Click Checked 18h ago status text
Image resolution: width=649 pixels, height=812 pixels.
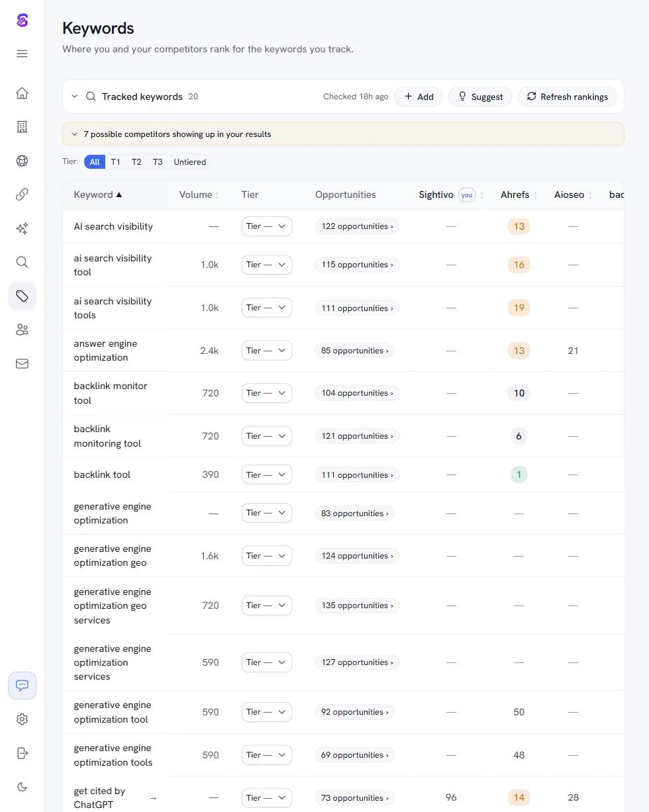356,97
